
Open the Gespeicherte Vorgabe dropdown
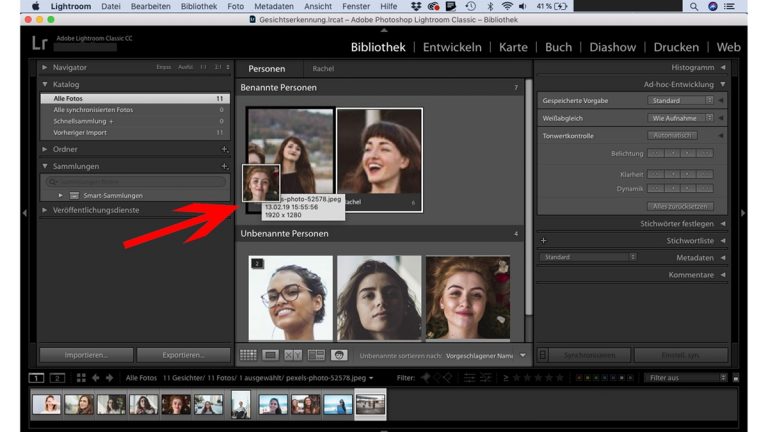(680, 101)
